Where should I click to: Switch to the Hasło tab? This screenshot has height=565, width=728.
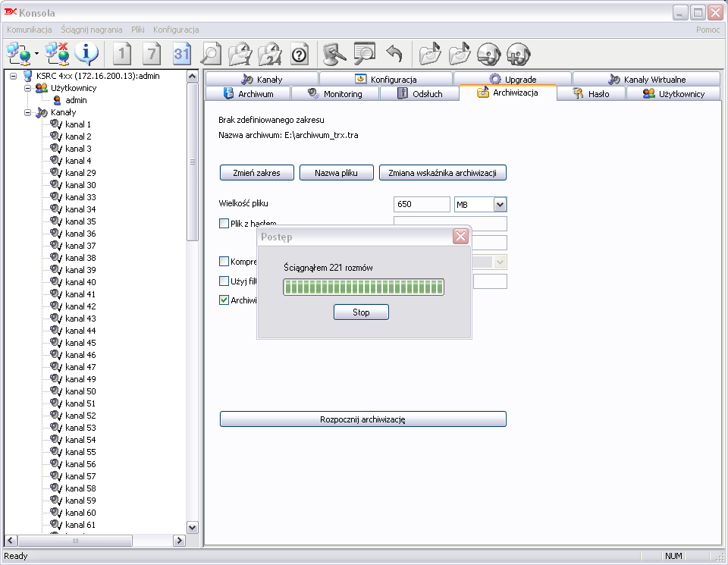[x=591, y=94]
